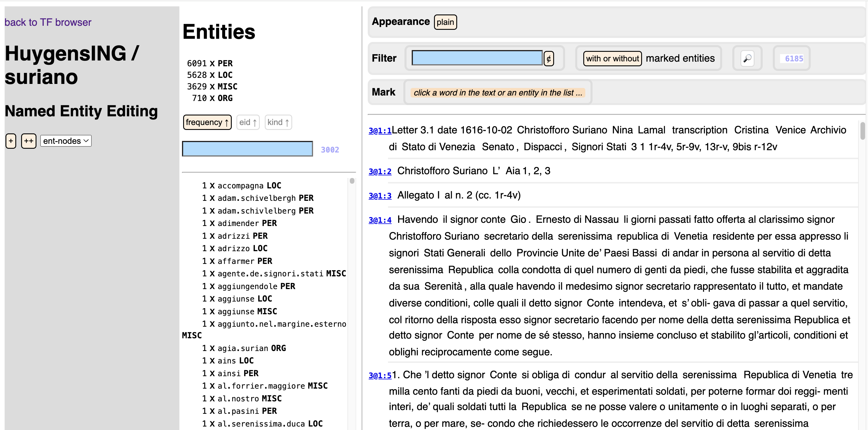868x430 pixels.
Task: Select entity 'adimender PER'
Action: click(x=239, y=223)
